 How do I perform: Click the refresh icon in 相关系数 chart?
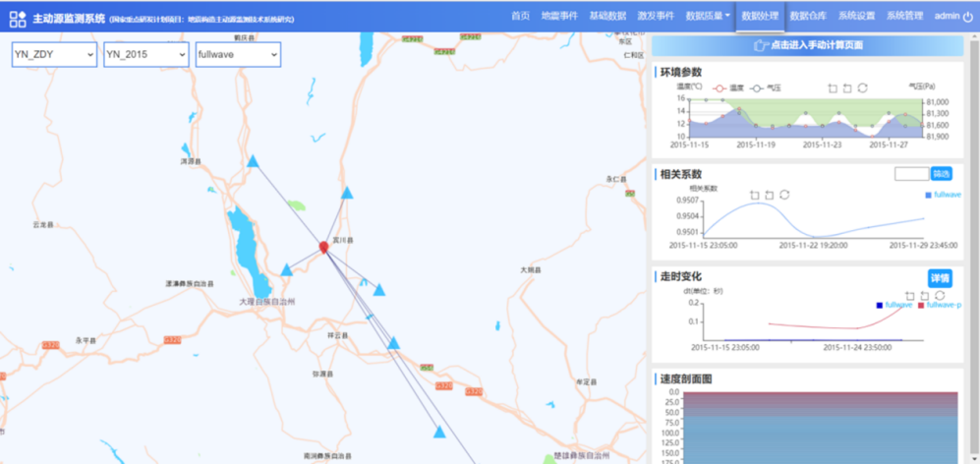pos(784,195)
